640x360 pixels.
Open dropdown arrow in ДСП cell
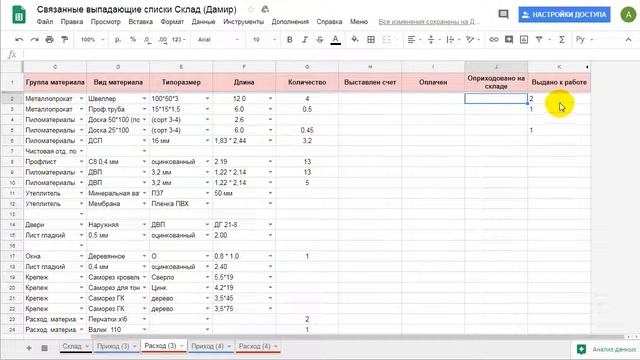pos(144,141)
